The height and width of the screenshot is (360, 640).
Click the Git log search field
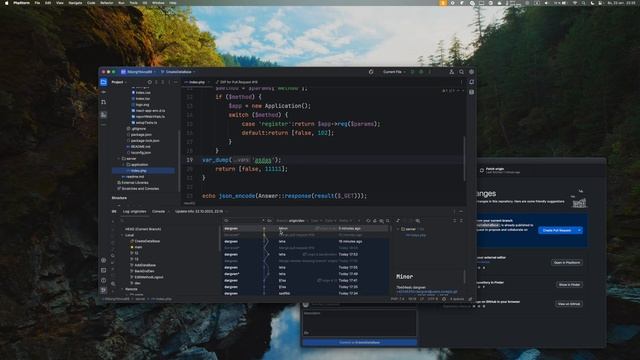tap(245, 221)
